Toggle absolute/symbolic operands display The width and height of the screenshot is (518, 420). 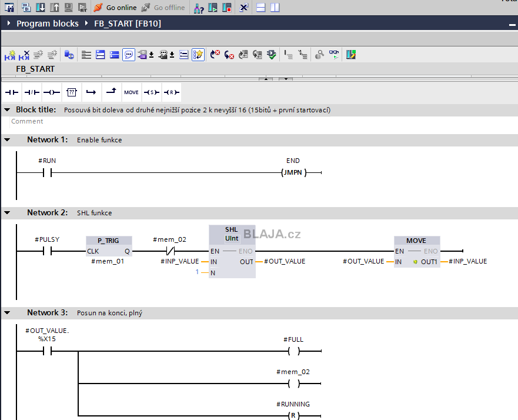(x=142, y=55)
